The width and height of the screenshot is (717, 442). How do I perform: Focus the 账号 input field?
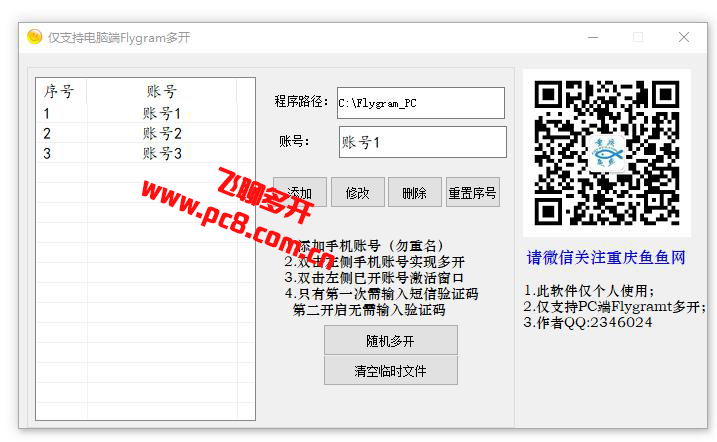click(x=423, y=143)
